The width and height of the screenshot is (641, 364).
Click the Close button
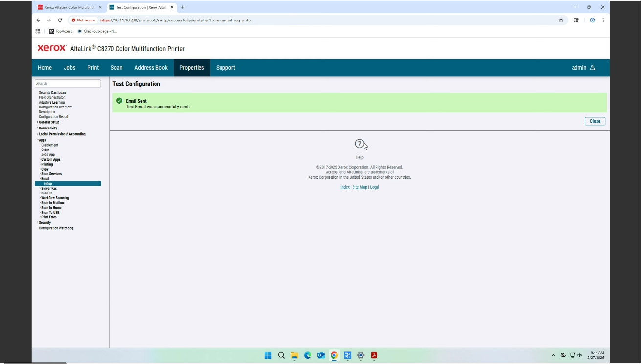(595, 121)
